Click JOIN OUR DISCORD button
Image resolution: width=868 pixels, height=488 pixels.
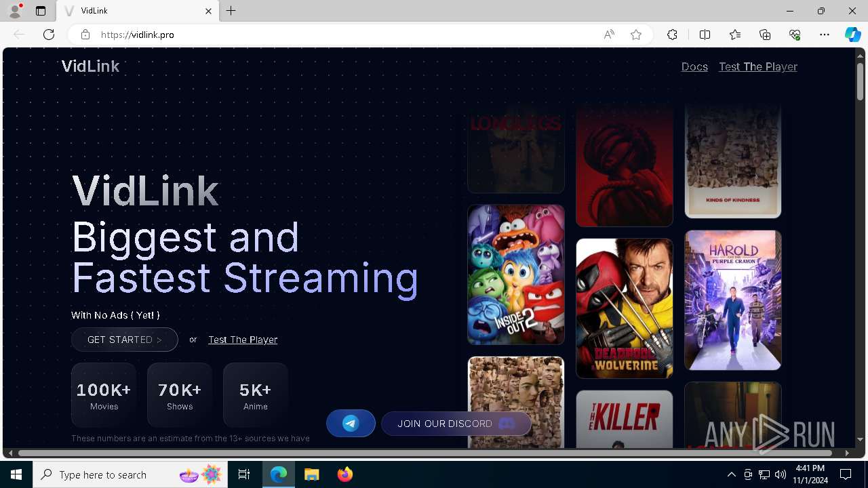[456, 424]
